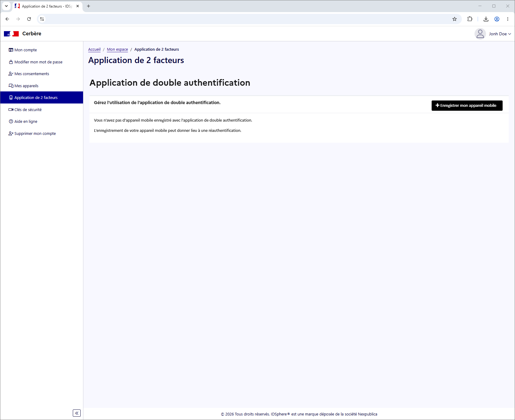515x420 pixels.
Task: Click the Mes consentements user-check icon
Action: tap(11, 74)
